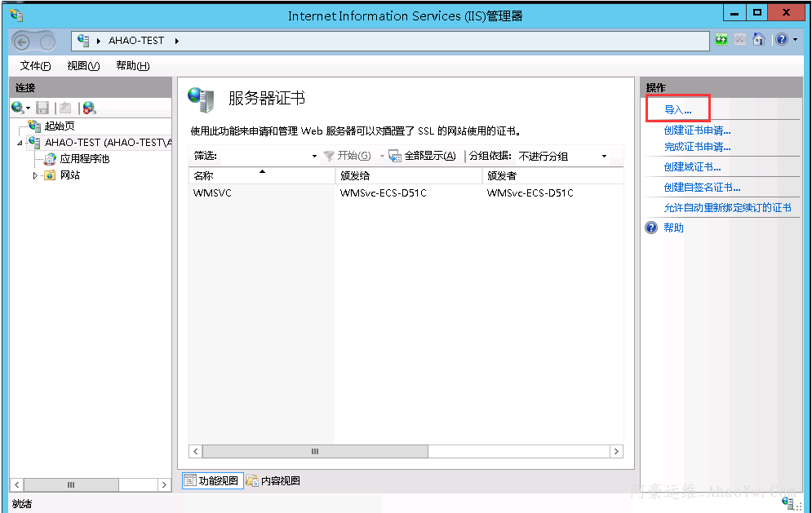Screen dimensions: 812x513
Task: Click the 导入... import link
Action: point(677,110)
